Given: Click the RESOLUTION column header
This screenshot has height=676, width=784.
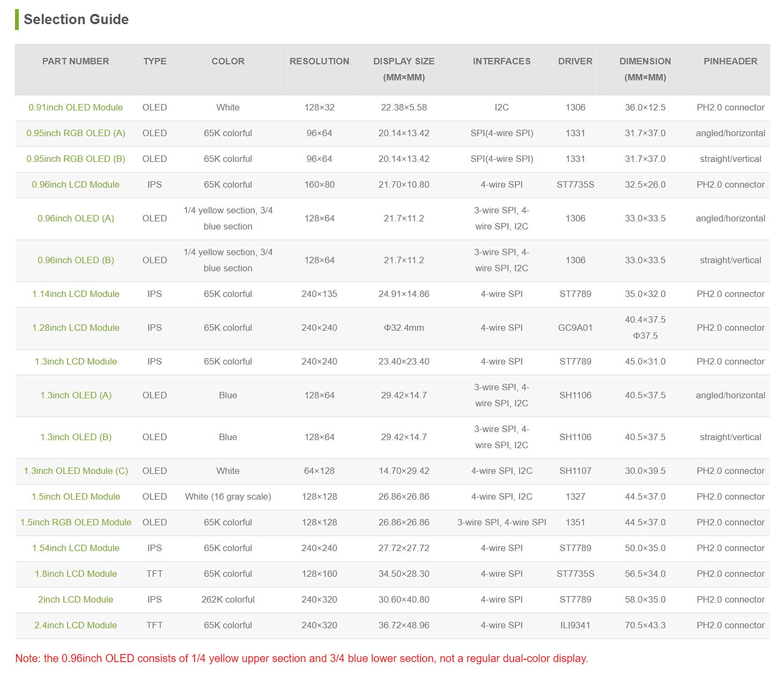Looking at the screenshot, I should 319,61.
